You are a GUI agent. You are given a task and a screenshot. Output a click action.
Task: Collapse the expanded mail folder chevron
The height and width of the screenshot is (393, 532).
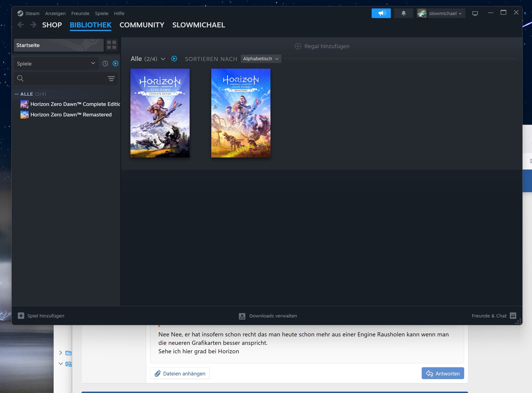click(61, 364)
